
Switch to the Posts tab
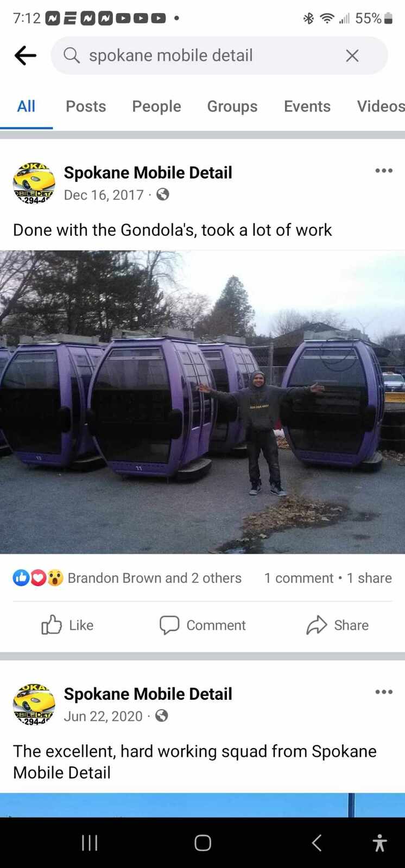(x=86, y=106)
